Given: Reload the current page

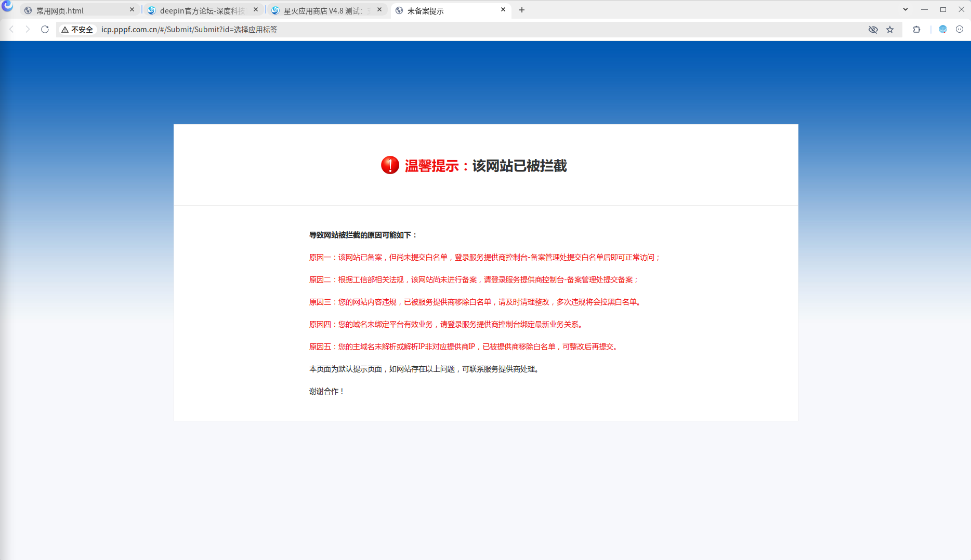Looking at the screenshot, I should [x=45, y=30].
